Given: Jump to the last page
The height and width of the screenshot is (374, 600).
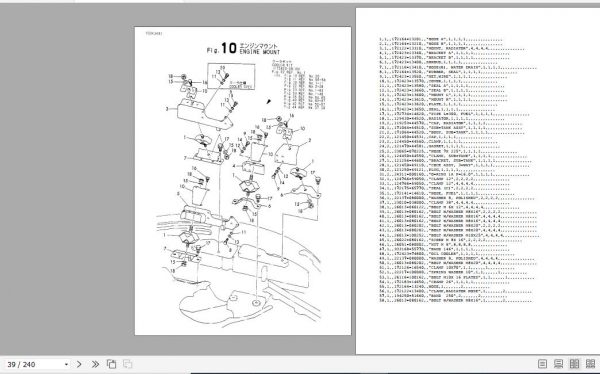Looking at the screenshot, I should [x=95, y=364].
